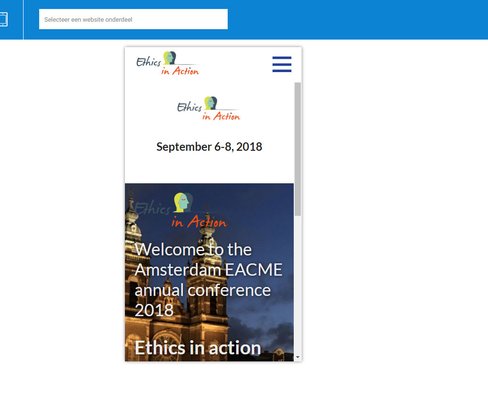Open the website onderdeel selector dropdown
The width and height of the screenshot is (488, 417).
[133, 19]
